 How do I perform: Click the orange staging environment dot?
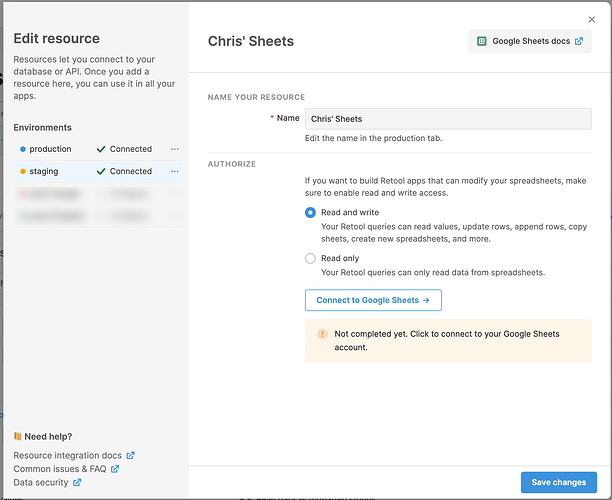[23, 171]
